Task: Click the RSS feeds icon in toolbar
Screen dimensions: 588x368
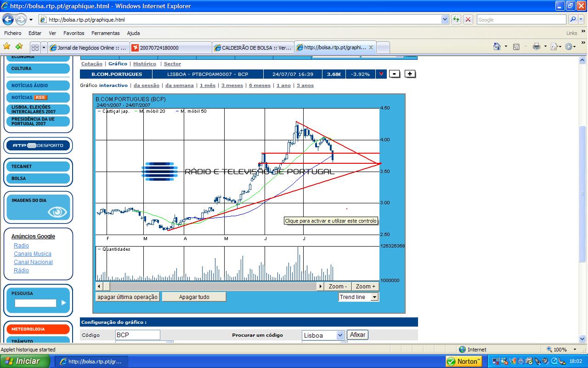Action: (x=516, y=46)
